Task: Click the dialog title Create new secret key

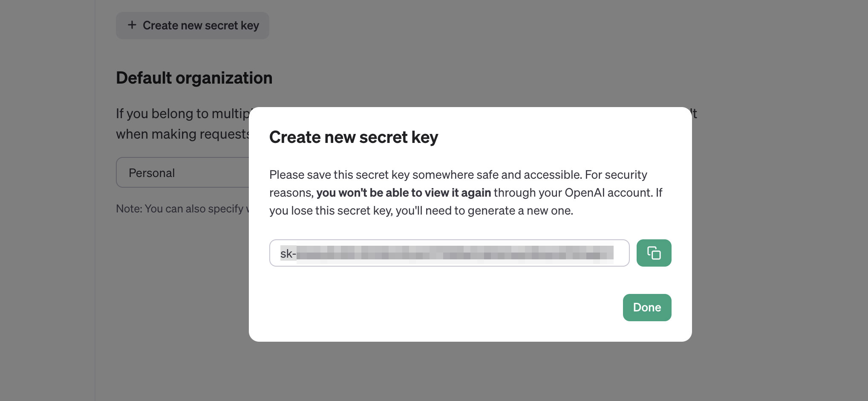Action: 354,137
